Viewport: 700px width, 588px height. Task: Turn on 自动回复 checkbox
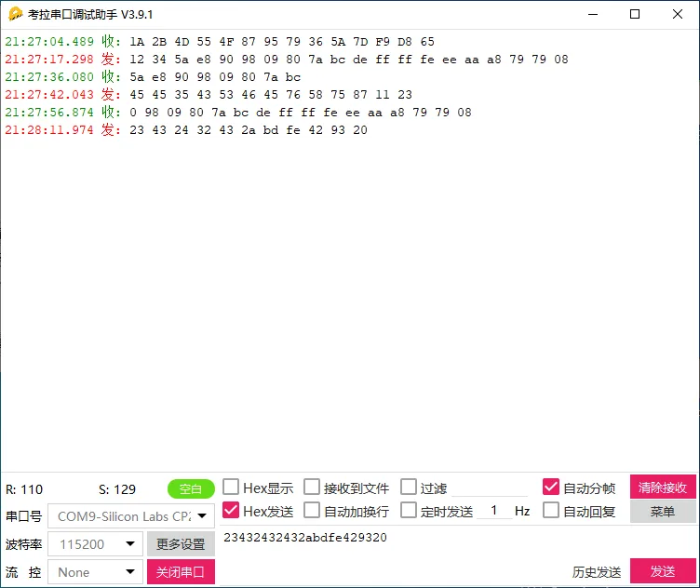click(x=551, y=511)
